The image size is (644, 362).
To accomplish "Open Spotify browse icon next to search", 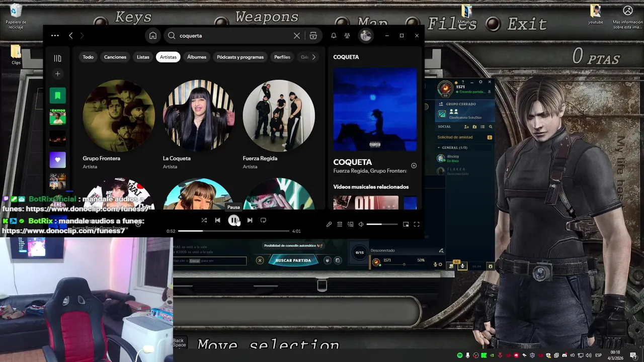I will coord(313,36).
